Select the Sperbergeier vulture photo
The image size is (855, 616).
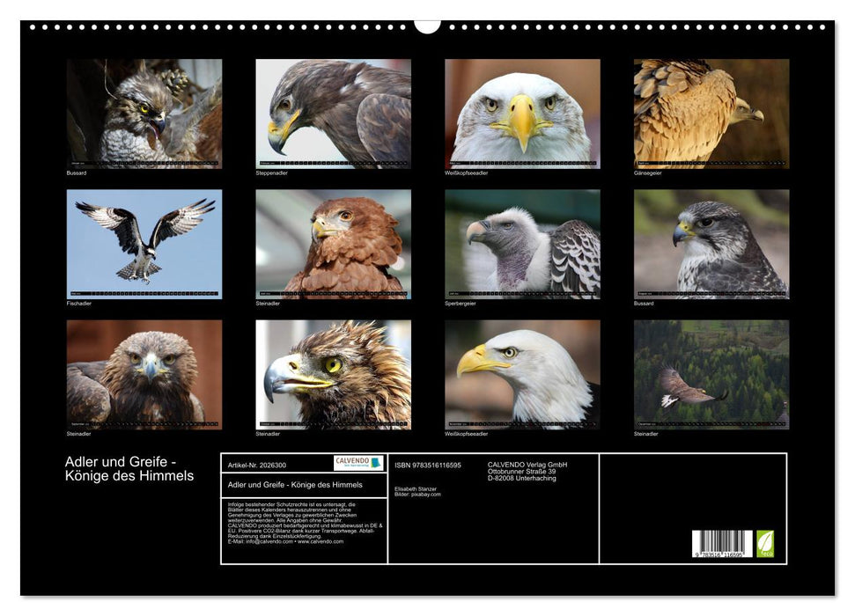[522, 244]
